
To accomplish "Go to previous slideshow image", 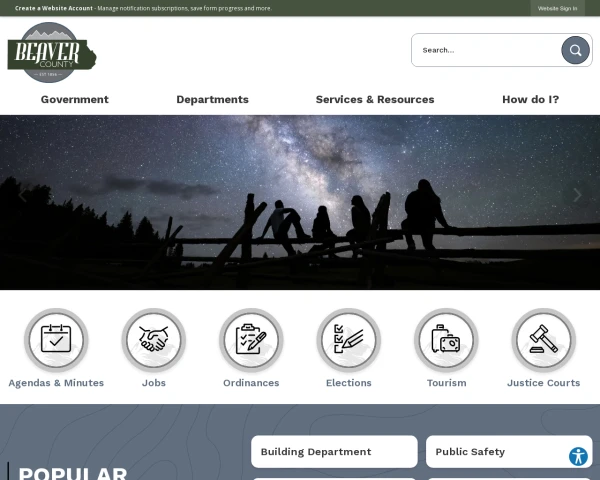I will 22,195.
